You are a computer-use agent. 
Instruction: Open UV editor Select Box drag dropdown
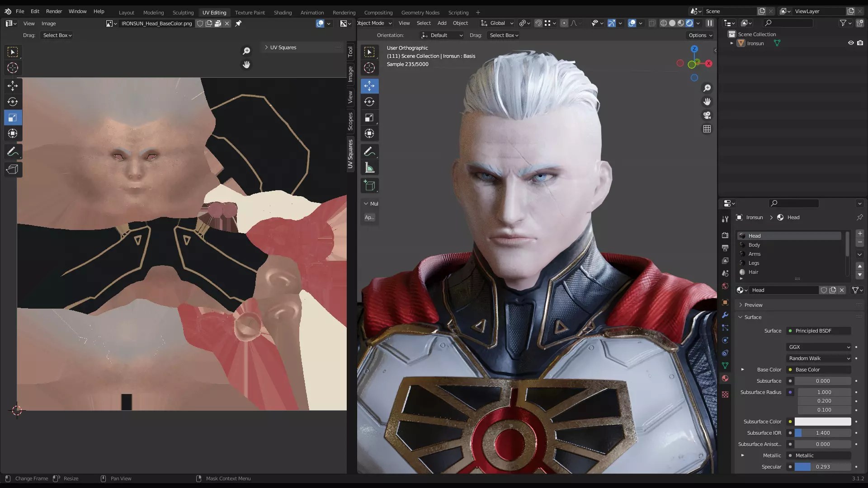click(57, 35)
